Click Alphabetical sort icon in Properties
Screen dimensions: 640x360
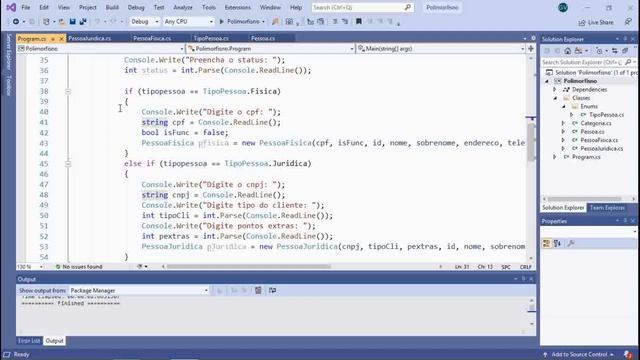coord(557,244)
